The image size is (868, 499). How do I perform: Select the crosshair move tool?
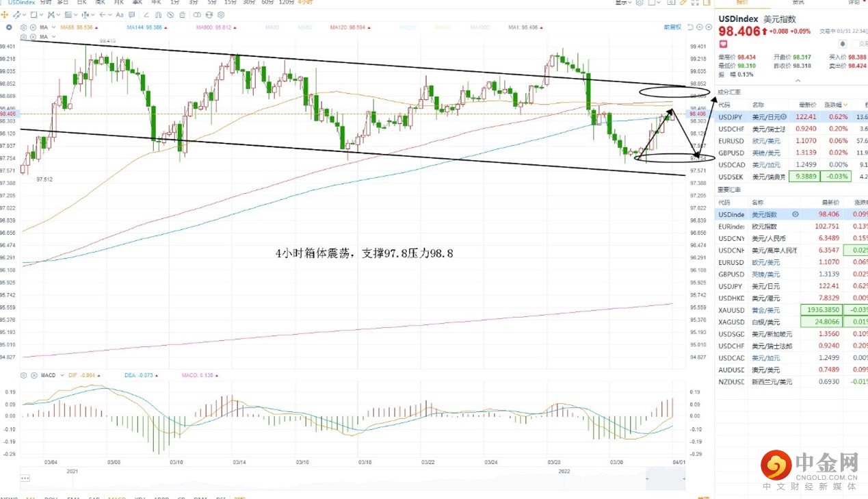click(4, 15)
